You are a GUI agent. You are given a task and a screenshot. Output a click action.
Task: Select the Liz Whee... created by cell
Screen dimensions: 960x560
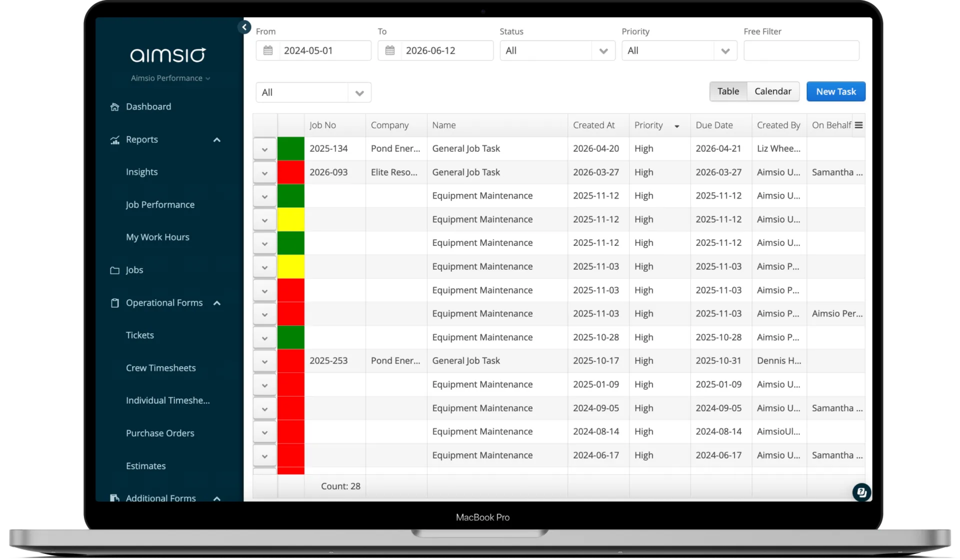pos(779,149)
